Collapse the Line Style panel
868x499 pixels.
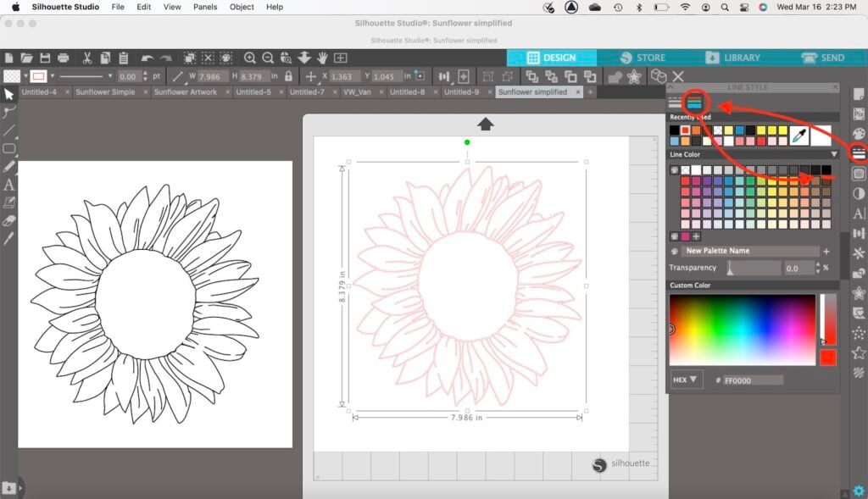670,87
